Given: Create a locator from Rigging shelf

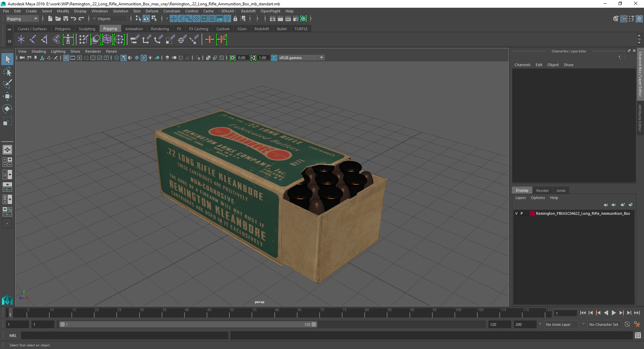Looking at the screenshot, I should 21,40.
